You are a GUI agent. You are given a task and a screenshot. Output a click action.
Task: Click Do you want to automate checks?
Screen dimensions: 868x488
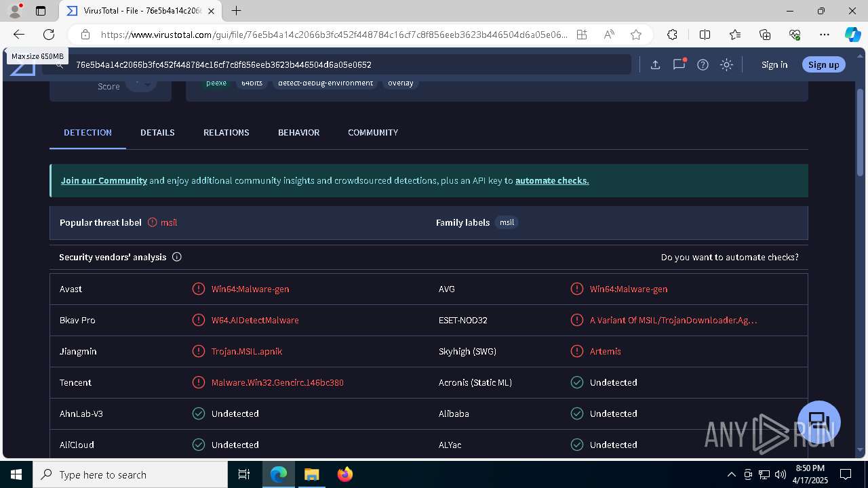coord(730,257)
